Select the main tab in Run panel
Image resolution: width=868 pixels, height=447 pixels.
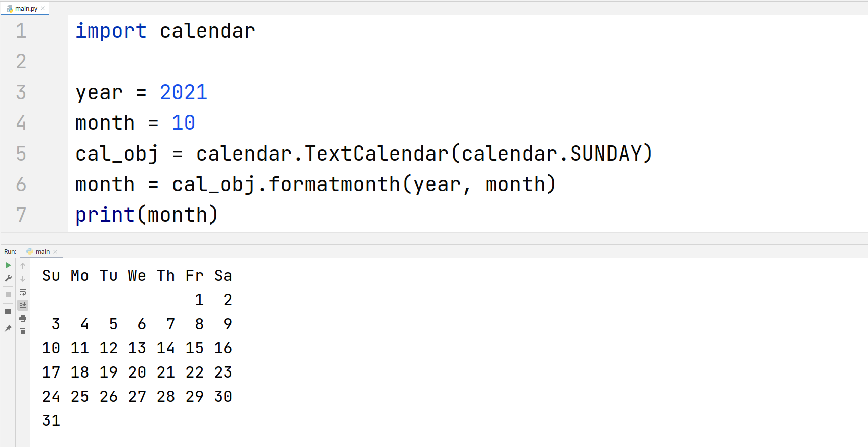point(42,251)
